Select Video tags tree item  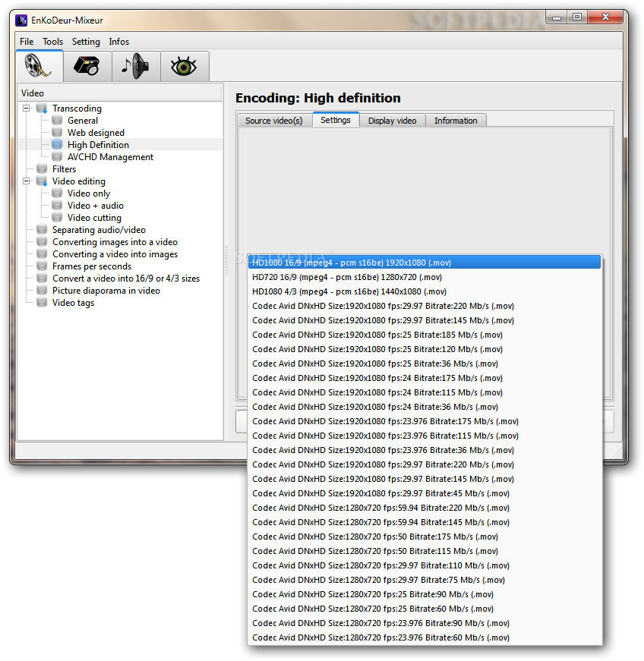point(74,303)
